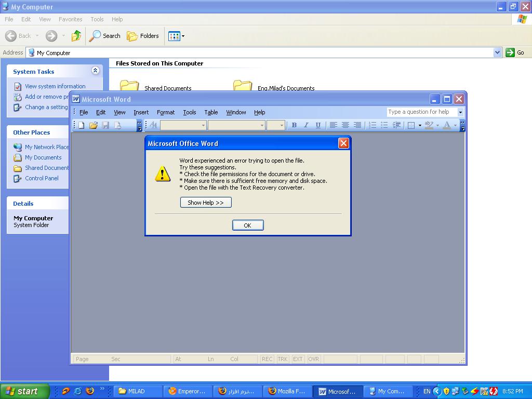Image resolution: width=532 pixels, height=399 pixels.
Task: Click into 'Type a question for help' box
Action: 422,112
